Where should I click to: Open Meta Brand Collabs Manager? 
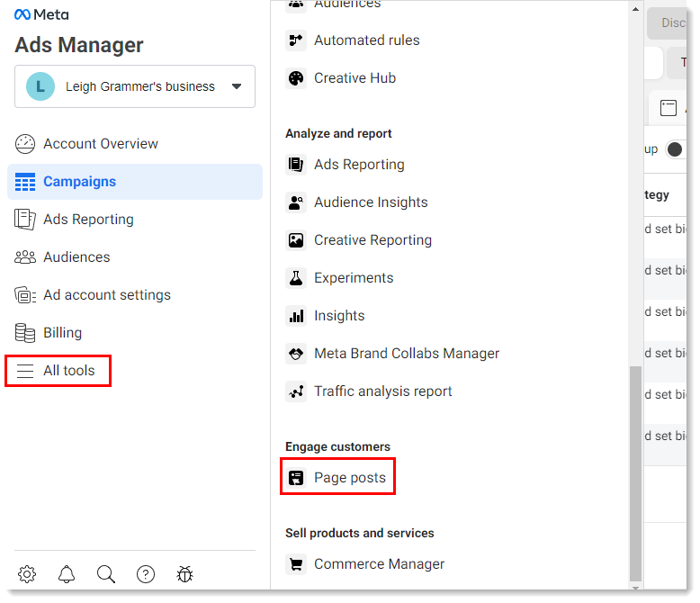pos(407,354)
